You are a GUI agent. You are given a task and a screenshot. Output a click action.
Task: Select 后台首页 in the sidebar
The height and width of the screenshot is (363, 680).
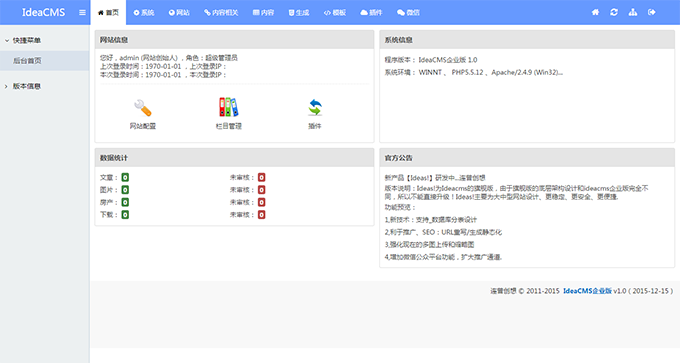pyautogui.click(x=45, y=61)
